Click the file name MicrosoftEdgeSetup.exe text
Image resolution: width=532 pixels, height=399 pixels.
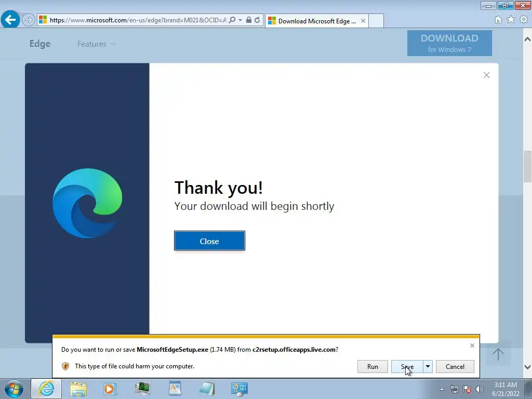pyautogui.click(x=172, y=350)
